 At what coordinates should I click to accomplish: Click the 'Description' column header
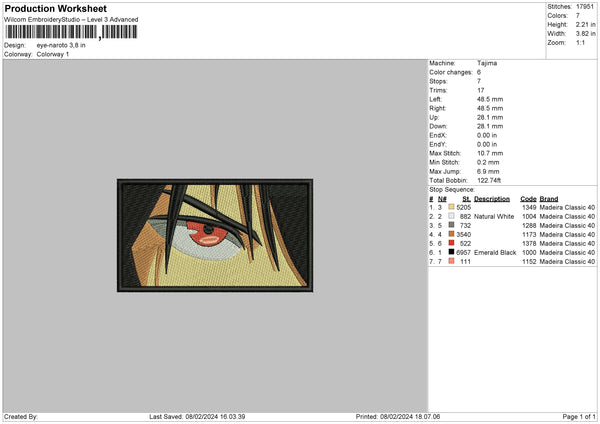click(492, 199)
